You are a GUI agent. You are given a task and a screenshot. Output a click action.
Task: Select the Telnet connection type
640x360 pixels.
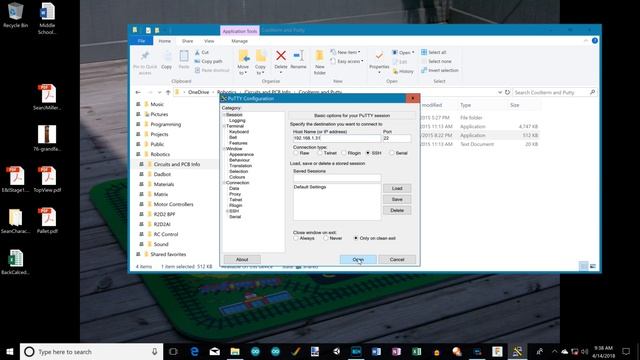pyautogui.click(x=320, y=153)
